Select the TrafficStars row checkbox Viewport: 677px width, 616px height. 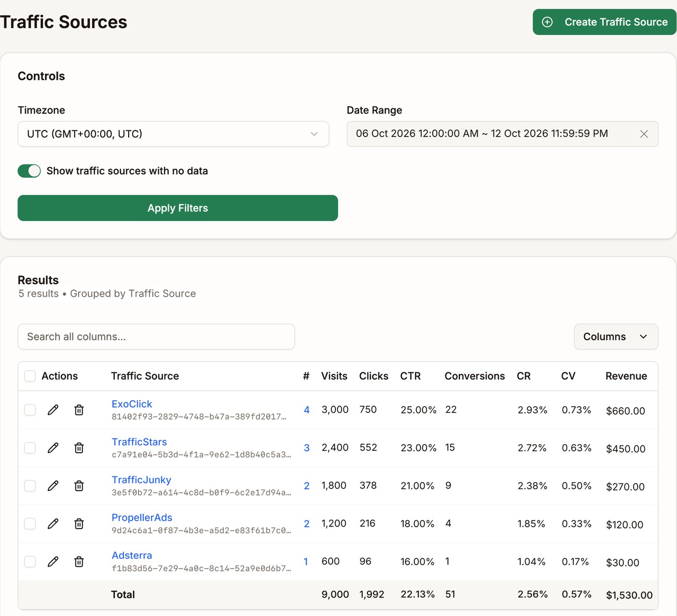[30, 448]
